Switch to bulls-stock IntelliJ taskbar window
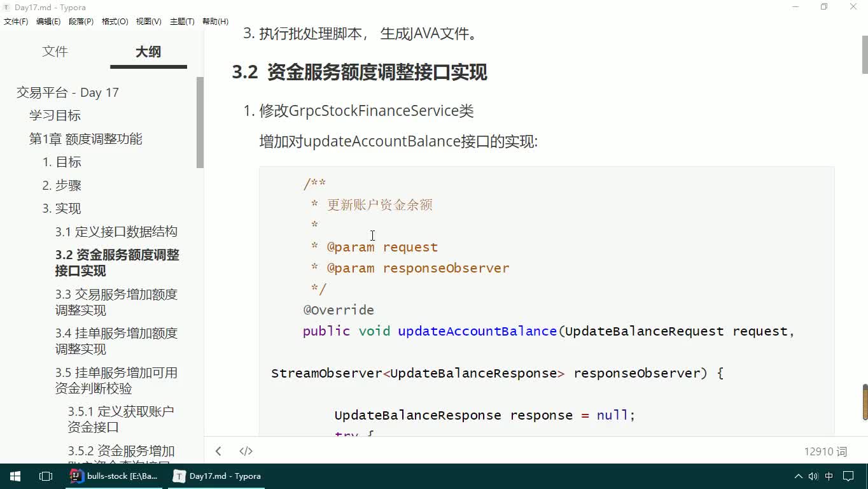Image resolution: width=868 pixels, height=489 pixels. pos(115,476)
